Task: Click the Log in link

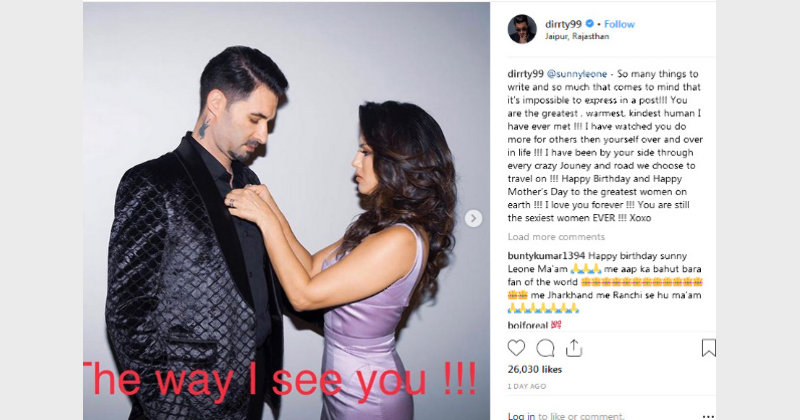Action: (521, 416)
